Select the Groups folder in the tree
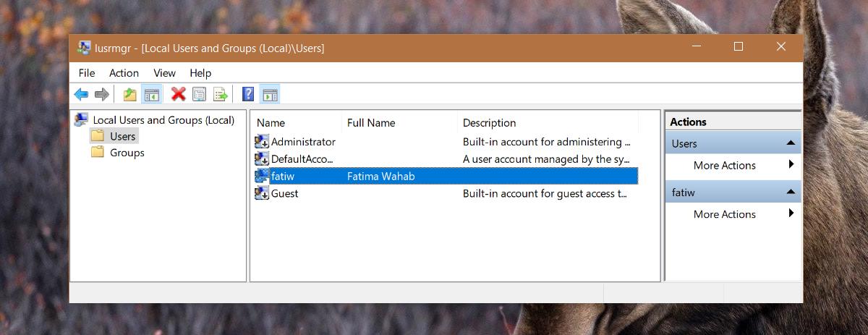Screen dimensions: 868x335 click(x=127, y=153)
